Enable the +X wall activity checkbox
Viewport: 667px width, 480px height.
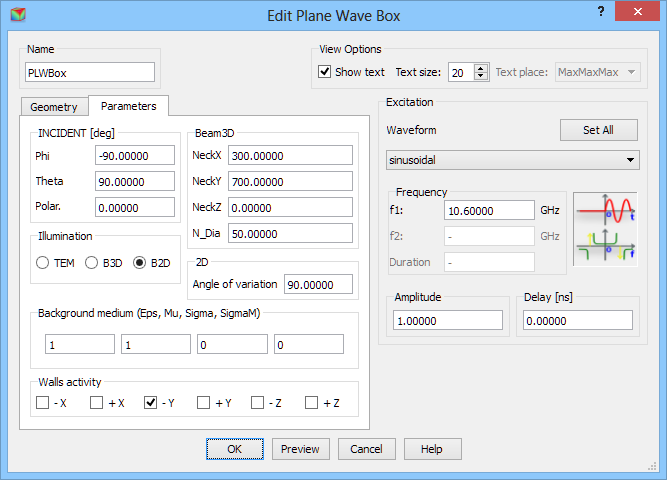point(97,403)
